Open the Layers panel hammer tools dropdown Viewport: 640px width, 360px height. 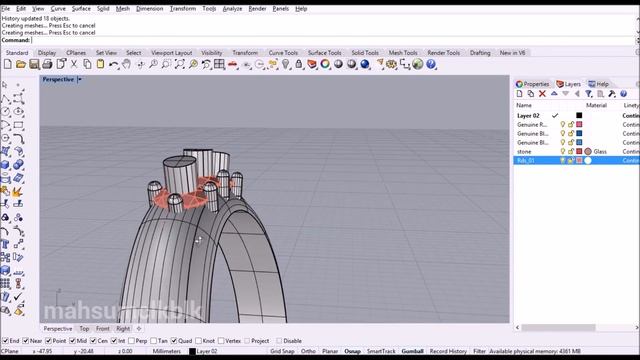pos(611,94)
